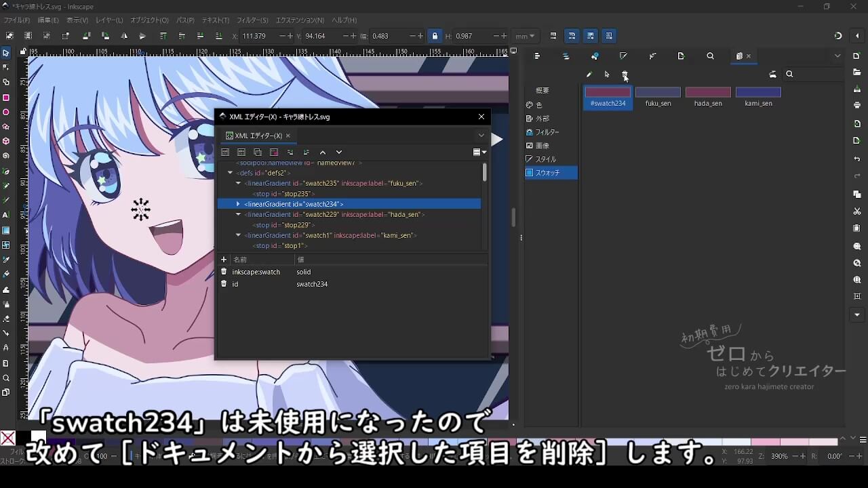Viewport: 868px width, 488px height.
Task: Select the XML エディター(X) tab
Action: (258, 136)
